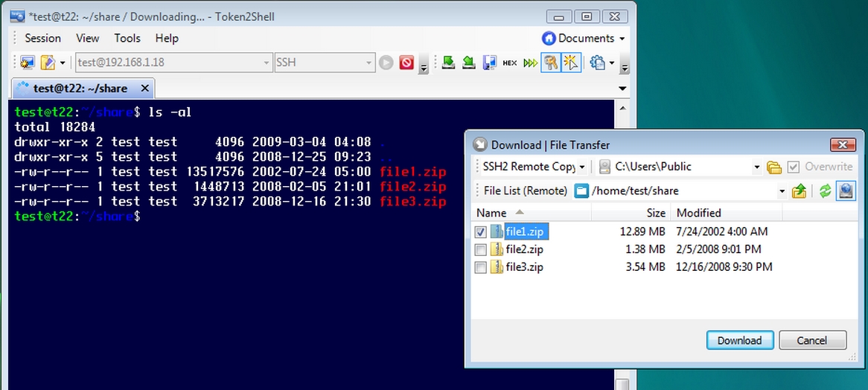The image size is (868, 390).
Task: Check the file3.zip checkbox
Action: point(480,268)
